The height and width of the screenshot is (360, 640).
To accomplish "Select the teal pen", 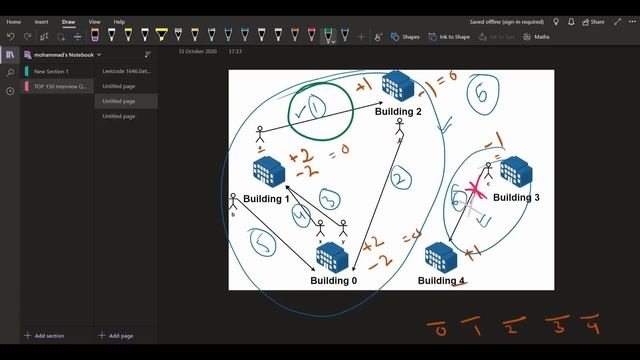I will pyautogui.click(x=245, y=35).
